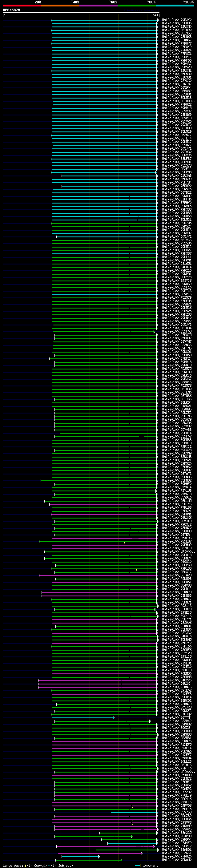Select the UniRef100_Q9FVQ6 label
The height and width of the screenshot is (868, 197).
pos(177,806)
